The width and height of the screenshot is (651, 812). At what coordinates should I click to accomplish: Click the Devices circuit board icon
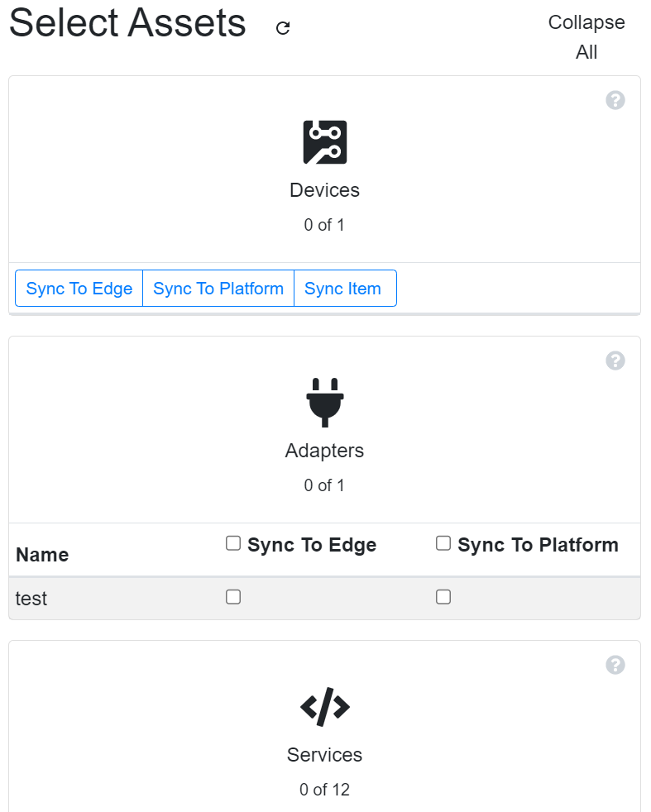coord(324,142)
